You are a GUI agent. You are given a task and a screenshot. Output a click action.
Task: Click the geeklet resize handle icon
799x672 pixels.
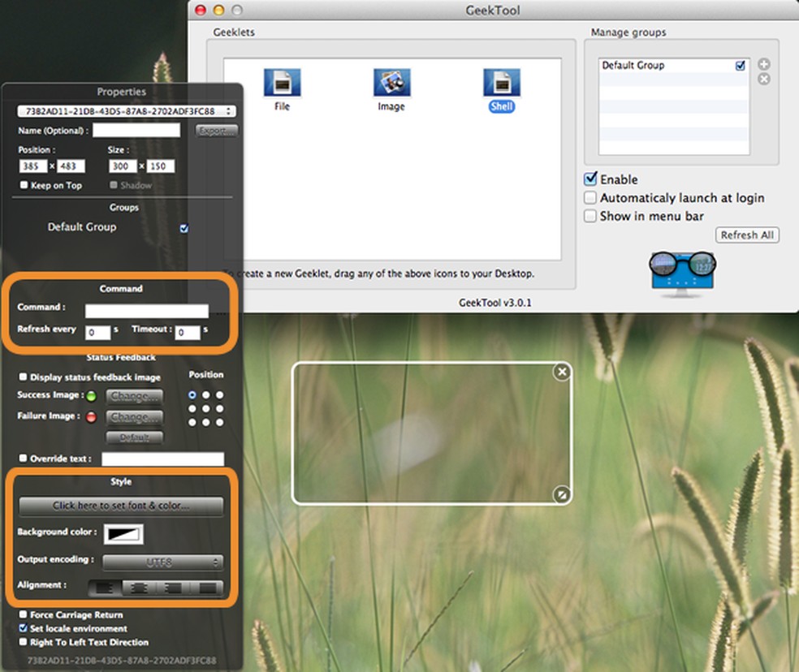(x=562, y=494)
